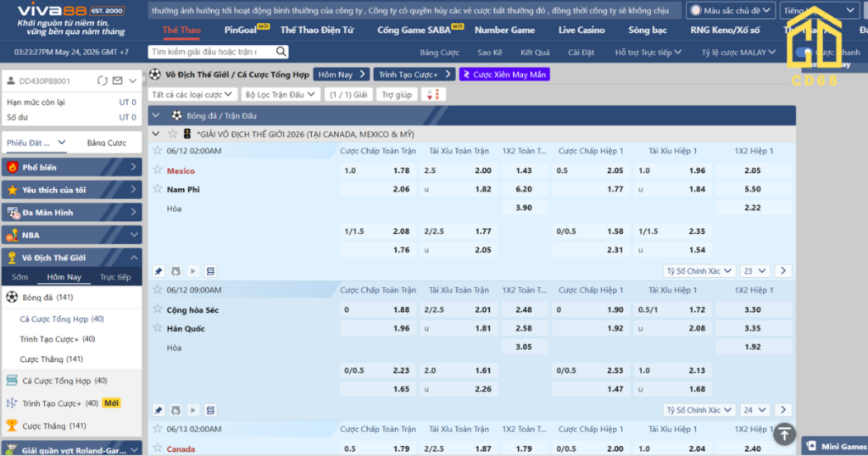
Task: Click the sort order arrows icon
Action: (x=433, y=95)
